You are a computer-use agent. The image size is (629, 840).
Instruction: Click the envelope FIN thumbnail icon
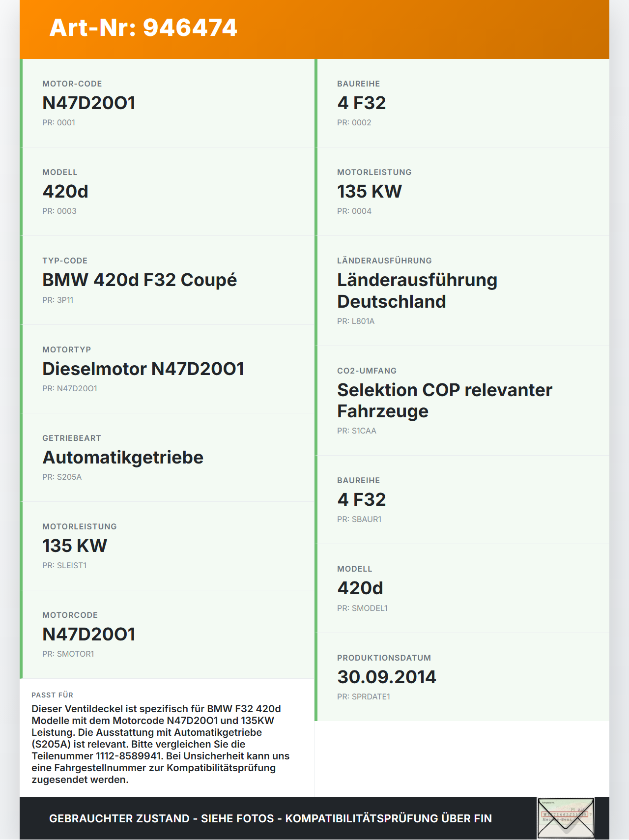point(566,818)
